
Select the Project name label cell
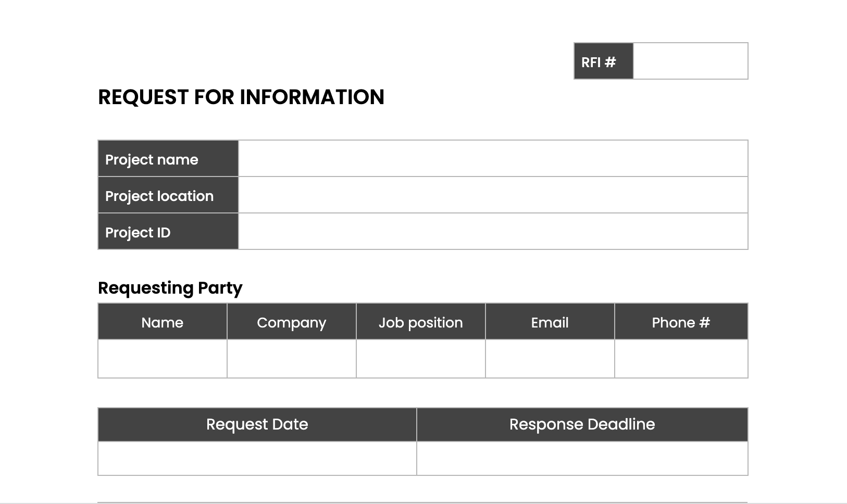pyautogui.click(x=168, y=159)
